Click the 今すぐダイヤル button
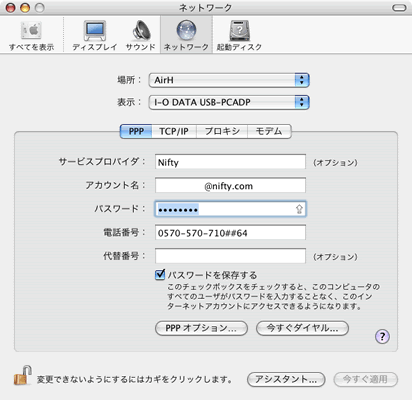Viewport: 412px width, 400px height. 302,328
